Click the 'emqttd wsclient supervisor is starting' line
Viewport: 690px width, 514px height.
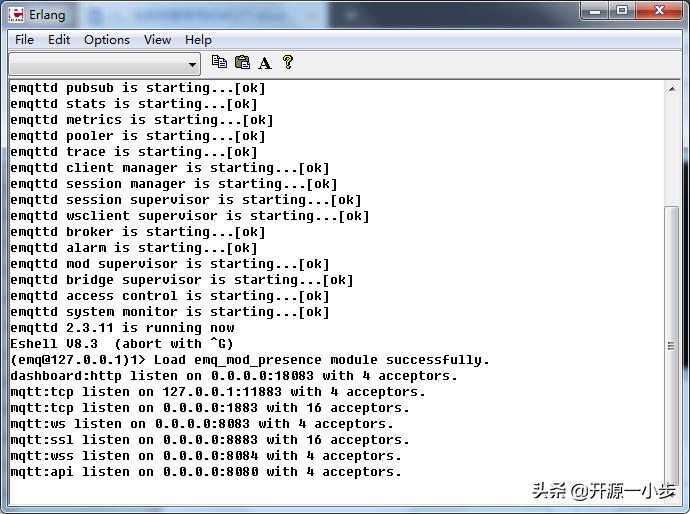[x=190, y=216]
